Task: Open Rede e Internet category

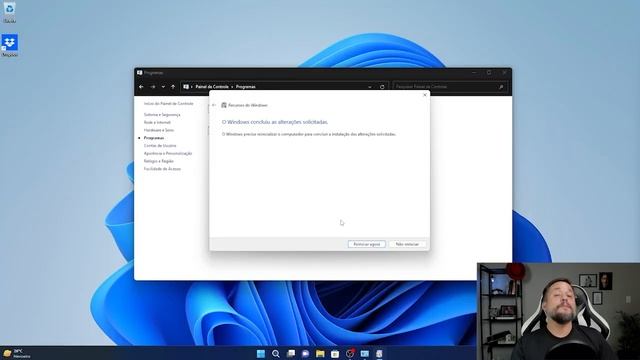Action: click(157, 122)
